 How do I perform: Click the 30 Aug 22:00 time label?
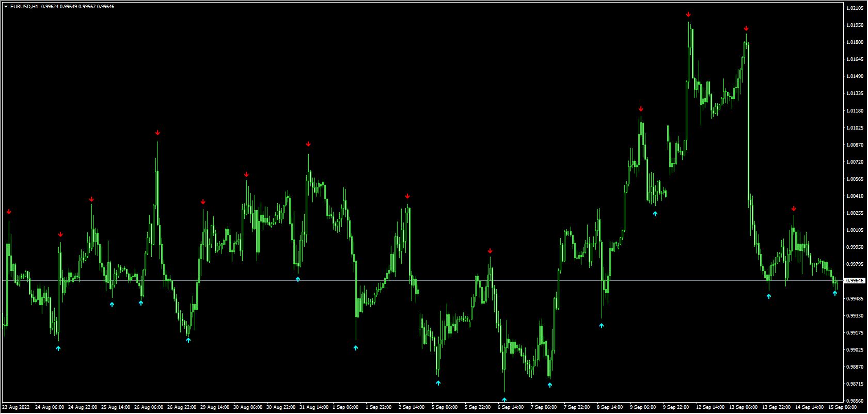tap(281, 407)
